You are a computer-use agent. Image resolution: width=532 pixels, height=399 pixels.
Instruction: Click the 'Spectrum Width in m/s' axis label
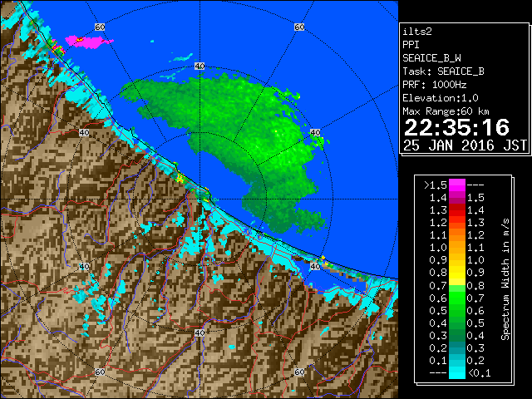point(505,279)
